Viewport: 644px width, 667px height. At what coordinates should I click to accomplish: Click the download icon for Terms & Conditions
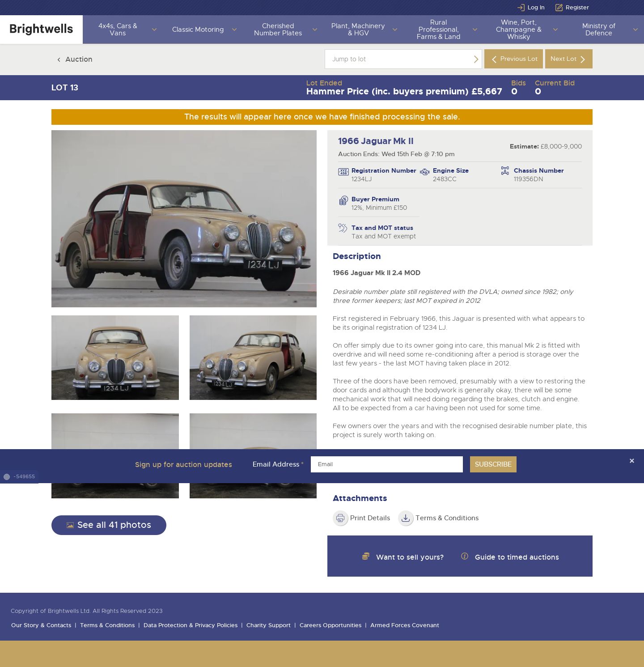click(x=406, y=518)
